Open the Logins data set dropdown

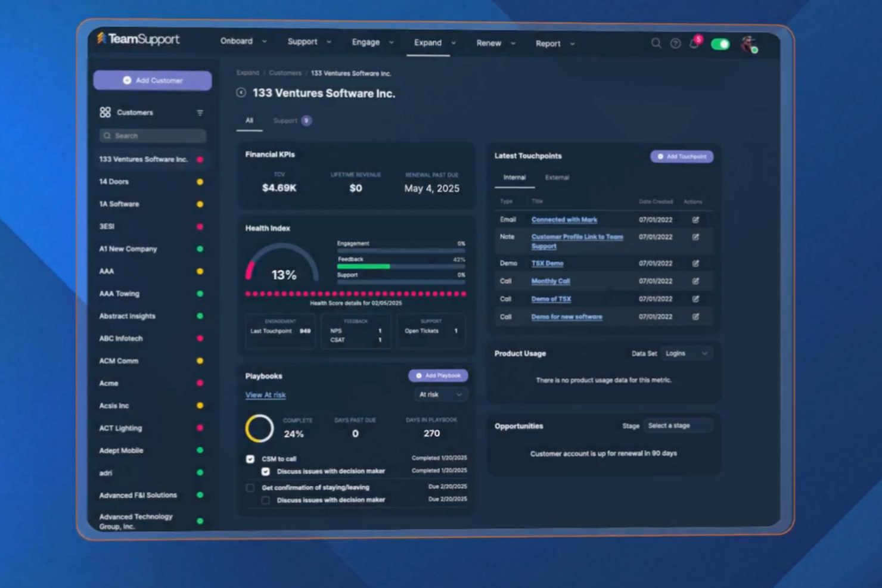tap(686, 353)
